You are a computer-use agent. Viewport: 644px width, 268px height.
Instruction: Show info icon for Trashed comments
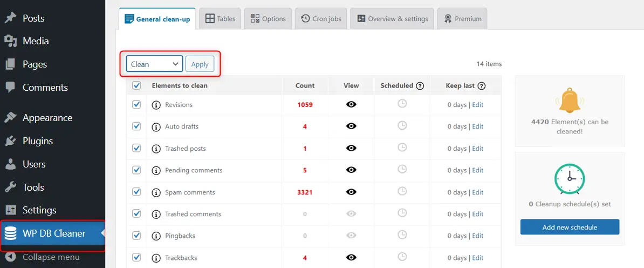[156, 214]
